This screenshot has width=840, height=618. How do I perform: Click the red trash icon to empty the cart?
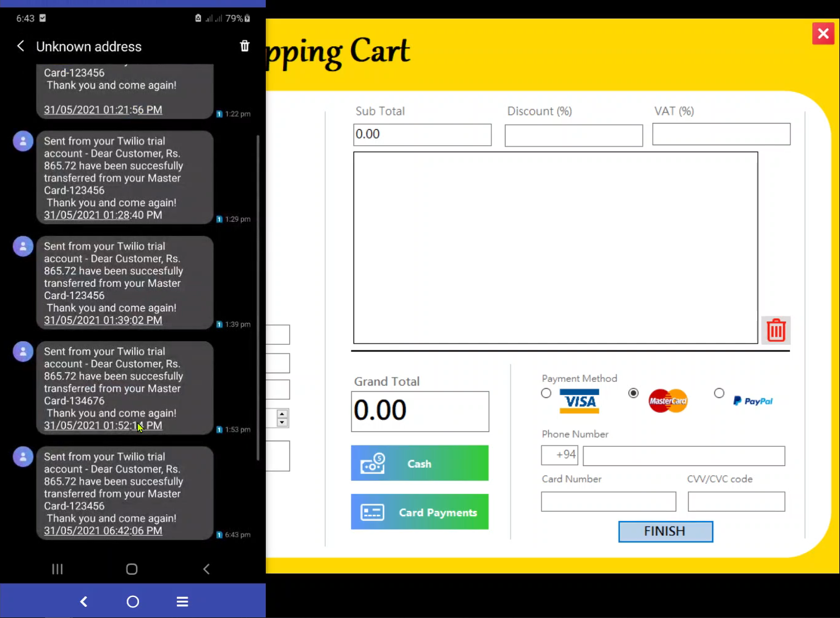pos(776,330)
